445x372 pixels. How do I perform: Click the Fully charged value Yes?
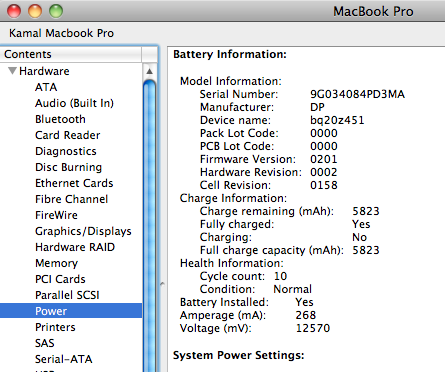point(361,224)
